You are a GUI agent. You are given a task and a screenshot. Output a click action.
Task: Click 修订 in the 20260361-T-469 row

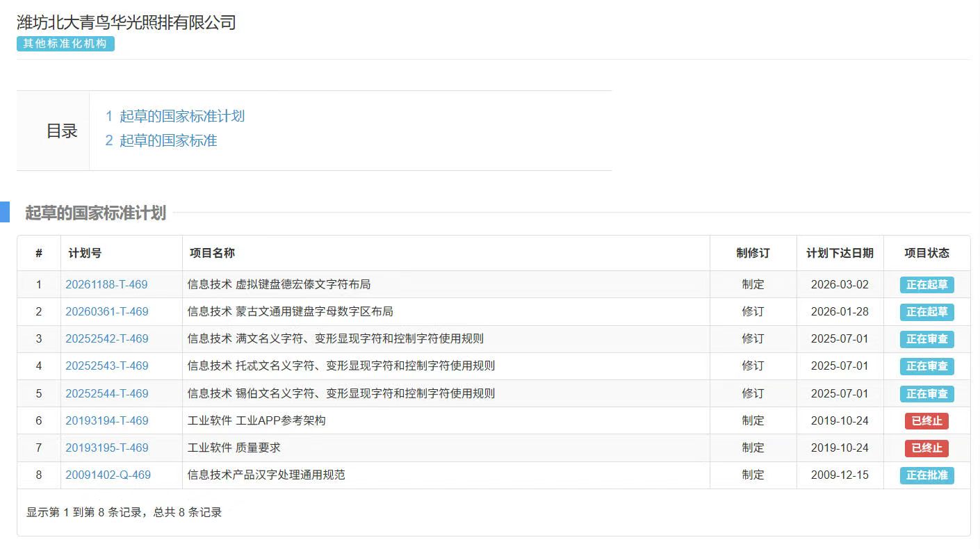753,311
